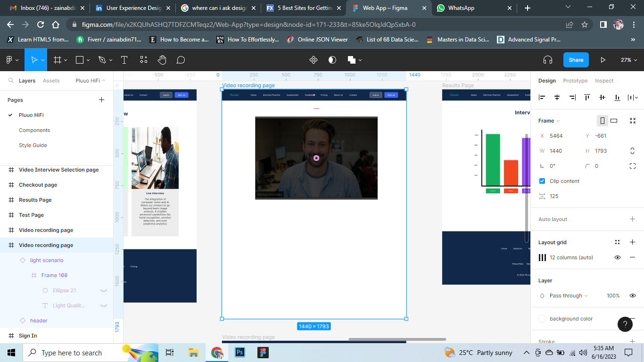Open the Frame type dropdown
The height and width of the screenshot is (362, 644).
click(x=549, y=121)
